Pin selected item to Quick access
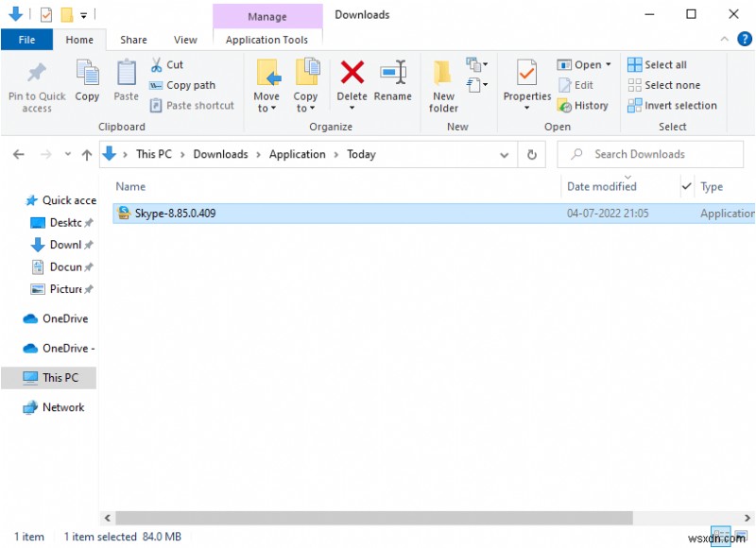Screen dimensions: 756x548 tap(37, 87)
